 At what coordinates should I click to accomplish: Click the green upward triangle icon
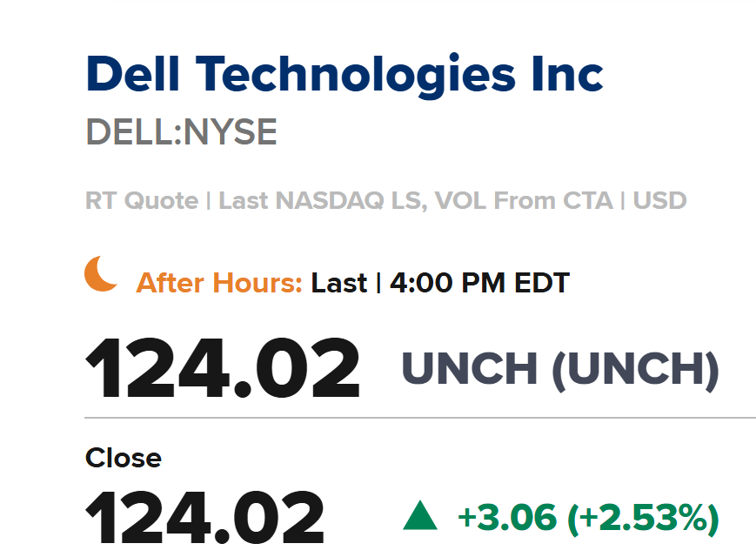pyautogui.click(x=420, y=516)
